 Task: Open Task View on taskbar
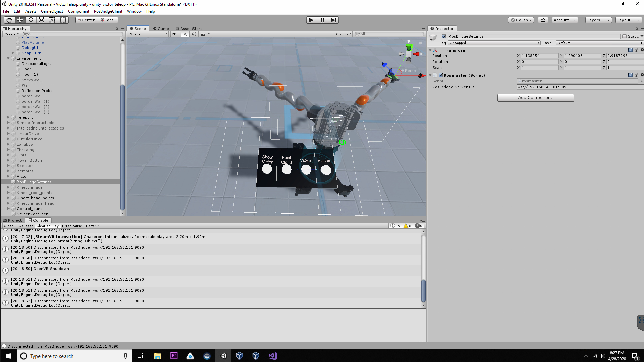coord(140,356)
